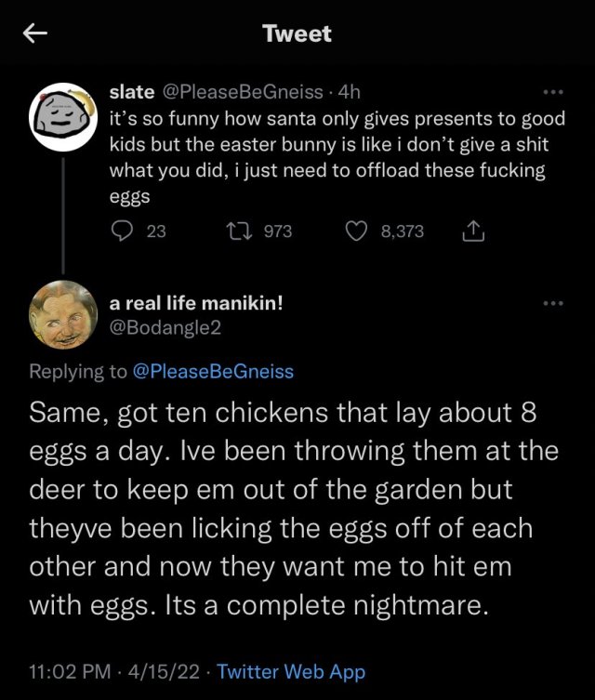Click the 11:02 PM 4/15/22 timestamp
Screen dimensions: 595x700
pyautogui.click(x=113, y=671)
